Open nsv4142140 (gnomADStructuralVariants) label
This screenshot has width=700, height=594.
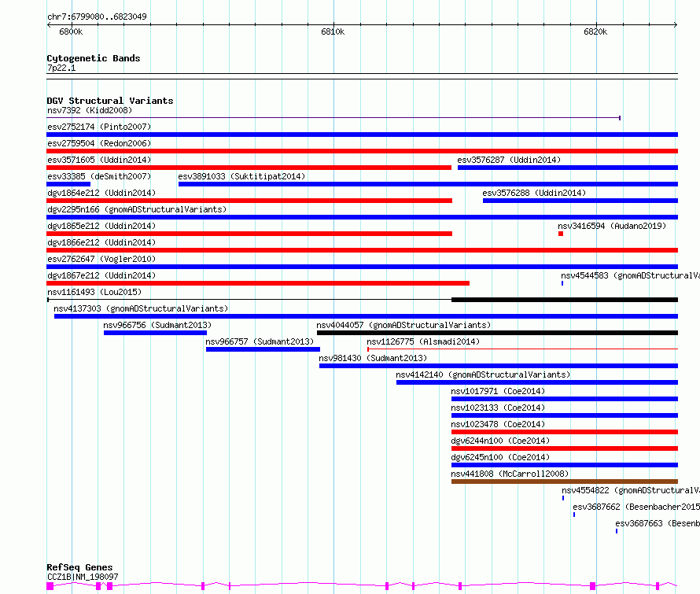[483, 374]
